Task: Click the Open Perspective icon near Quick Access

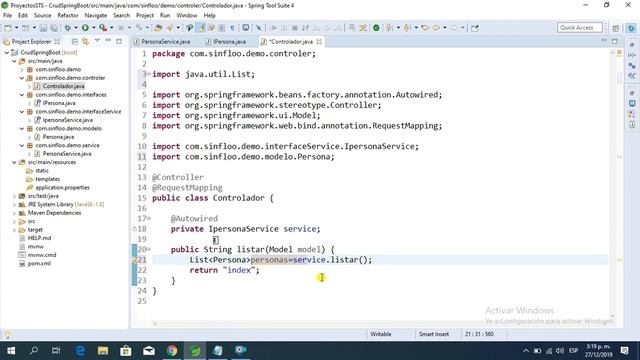Action: click(x=616, y=28)
